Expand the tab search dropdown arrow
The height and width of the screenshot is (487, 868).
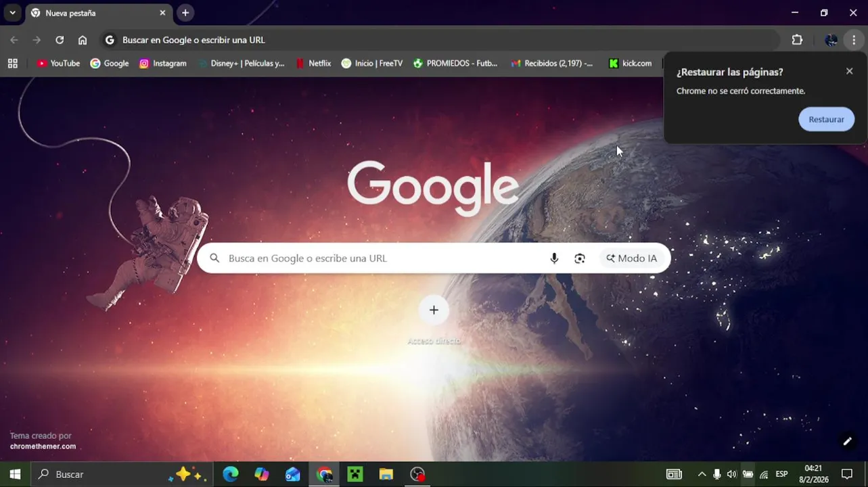pyautogui.click(x=12, y=13)
